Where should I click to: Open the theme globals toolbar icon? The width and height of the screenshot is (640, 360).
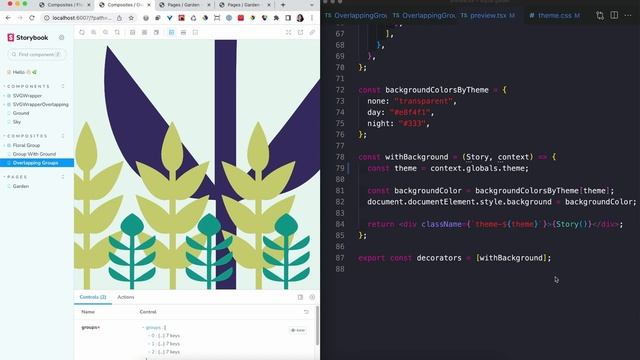pyautogui.click(x=133, y=32)
